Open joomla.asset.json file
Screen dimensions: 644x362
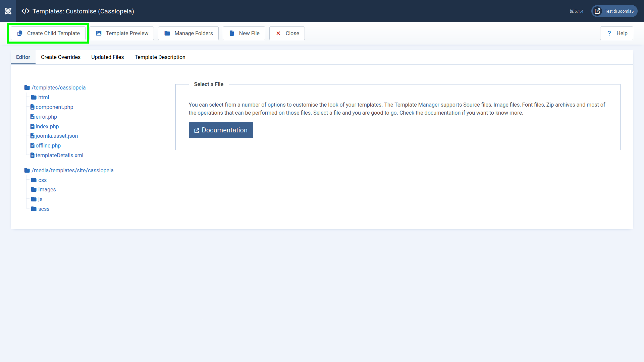coord(57,136)
